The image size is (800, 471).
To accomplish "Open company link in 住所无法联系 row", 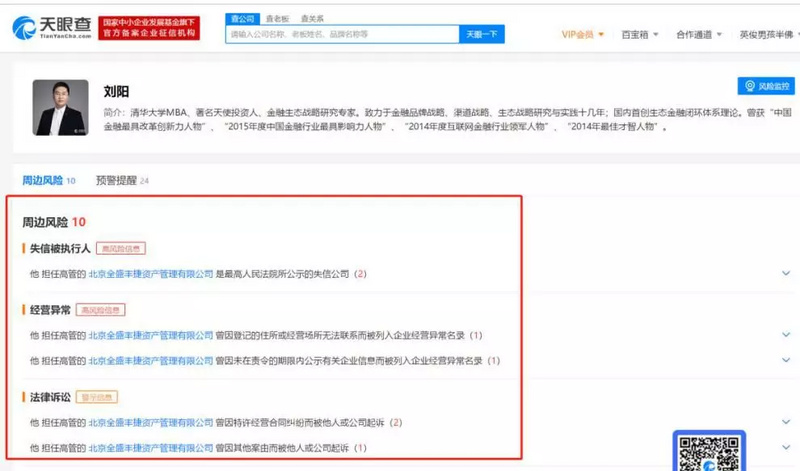I will pos(151,335).
